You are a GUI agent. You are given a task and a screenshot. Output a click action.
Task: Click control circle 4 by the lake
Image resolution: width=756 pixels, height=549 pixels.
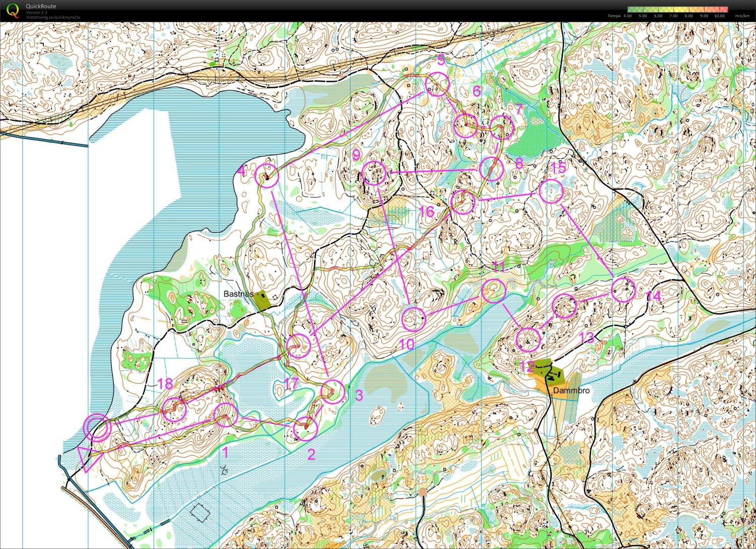(x=267, y=176)
